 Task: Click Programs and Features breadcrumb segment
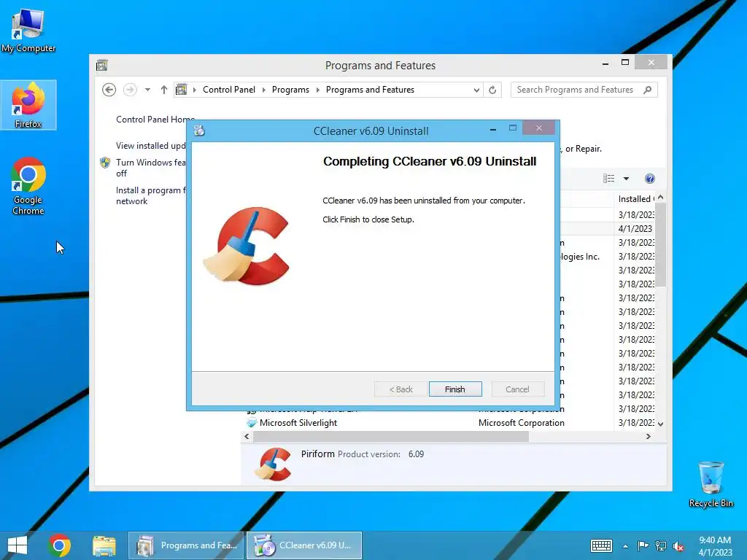tap(370, 90)
